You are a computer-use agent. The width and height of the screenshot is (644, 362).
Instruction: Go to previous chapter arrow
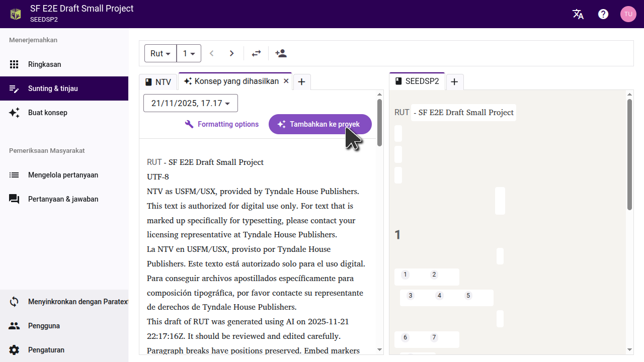coord(212,53)
